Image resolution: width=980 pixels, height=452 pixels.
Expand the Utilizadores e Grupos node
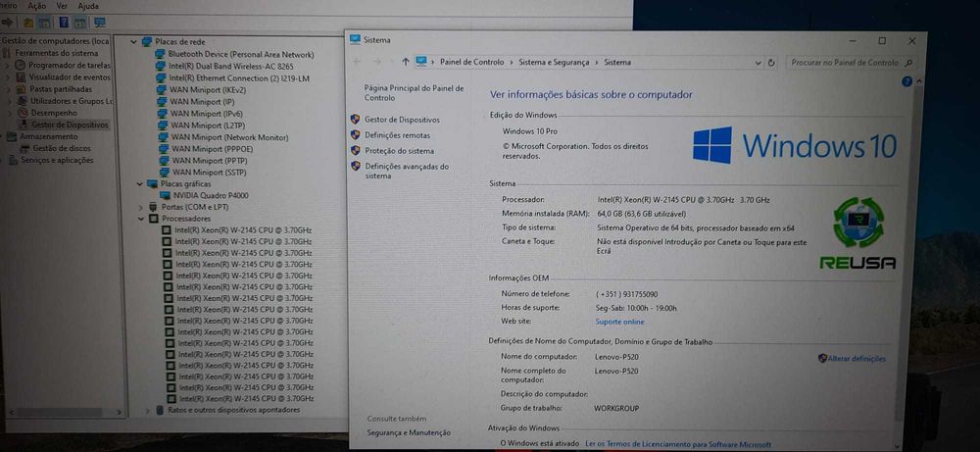click(8, 101)
